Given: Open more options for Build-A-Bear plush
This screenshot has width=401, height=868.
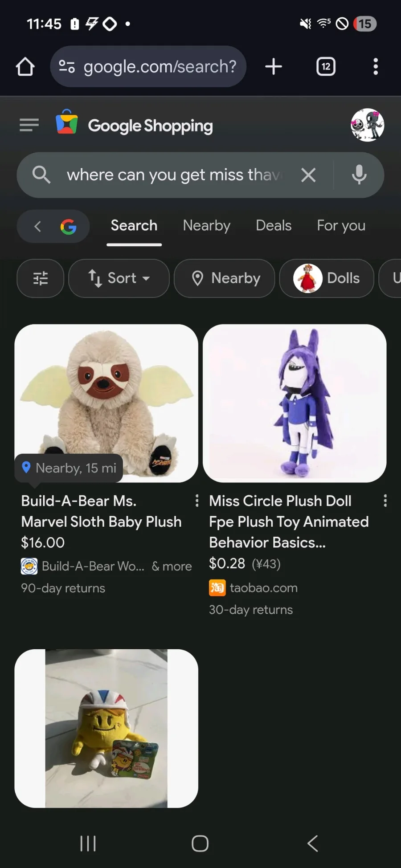Looking at the screenshot, I should (197, 501).
